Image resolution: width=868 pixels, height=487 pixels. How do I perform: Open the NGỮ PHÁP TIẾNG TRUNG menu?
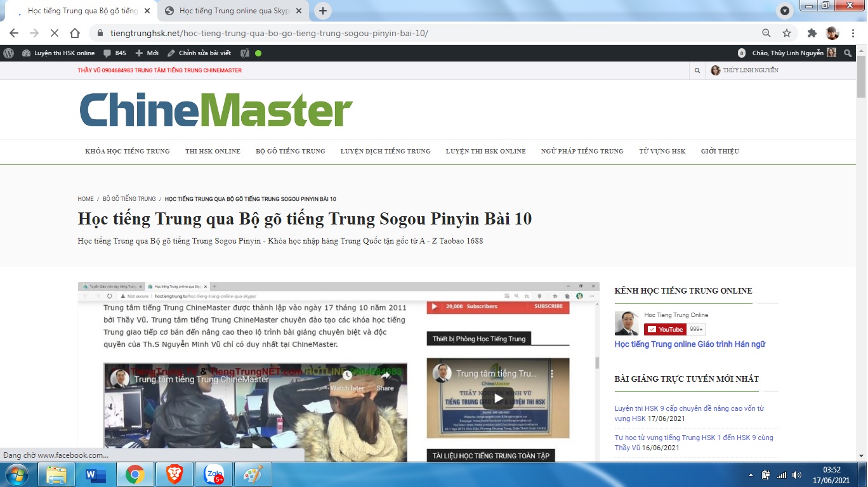click(x=582, y=151)
